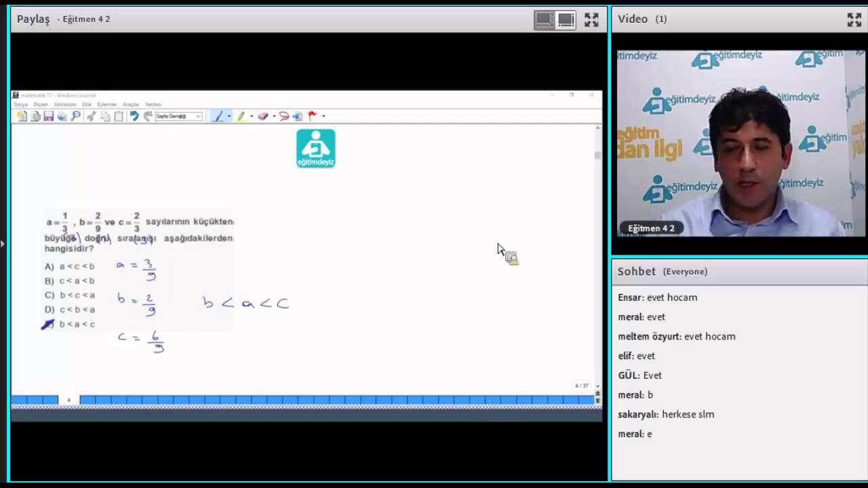Select answer option A) a<c<b
The height and width of the screenshot is (488, 868).
pos(69,266)
